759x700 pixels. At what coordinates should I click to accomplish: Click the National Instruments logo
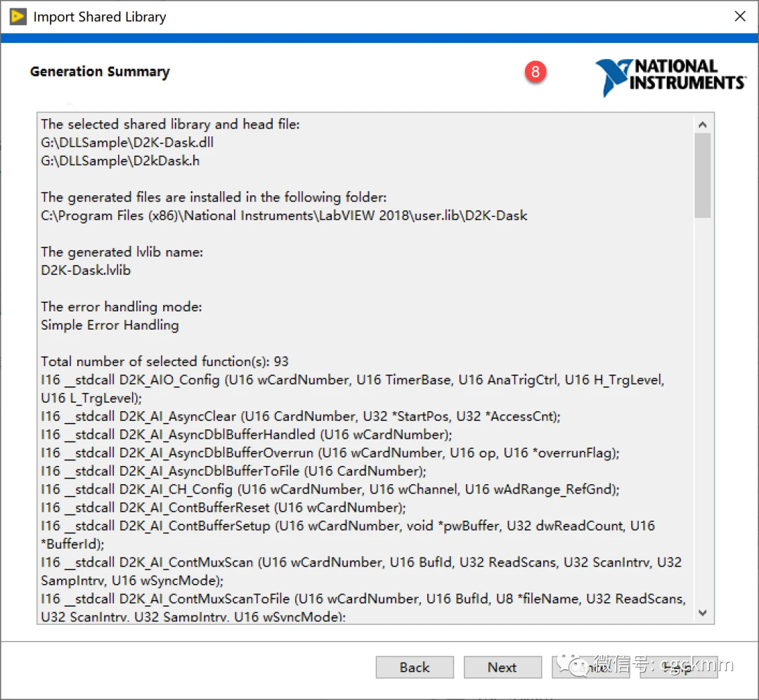pos(670,76)
